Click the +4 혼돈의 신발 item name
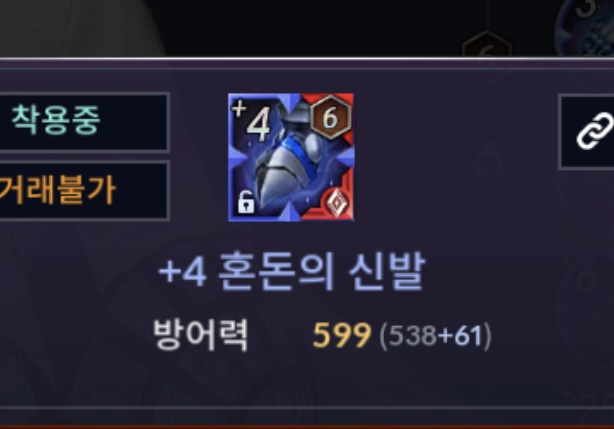The image size is (614, 429). pos(292,271)
